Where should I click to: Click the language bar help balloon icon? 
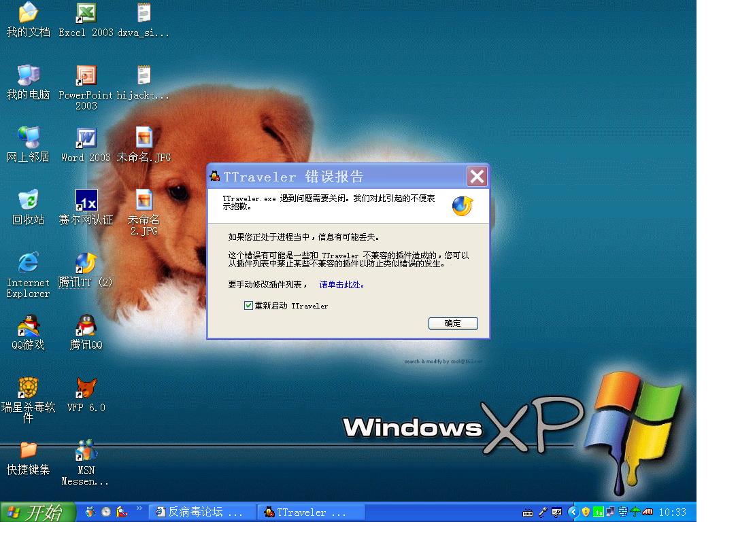pyautogui.click(x=556, y=512)
